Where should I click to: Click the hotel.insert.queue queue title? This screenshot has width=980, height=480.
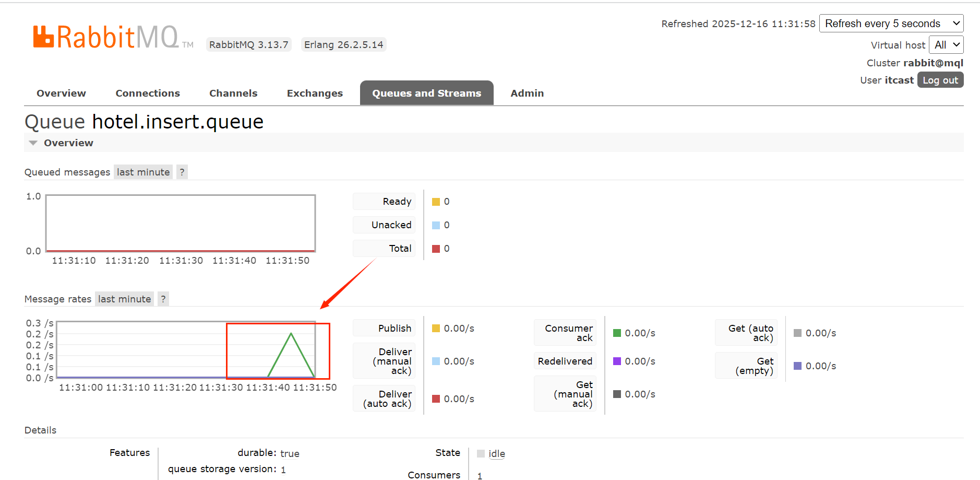pyautogui.click(x=178, y=122)
